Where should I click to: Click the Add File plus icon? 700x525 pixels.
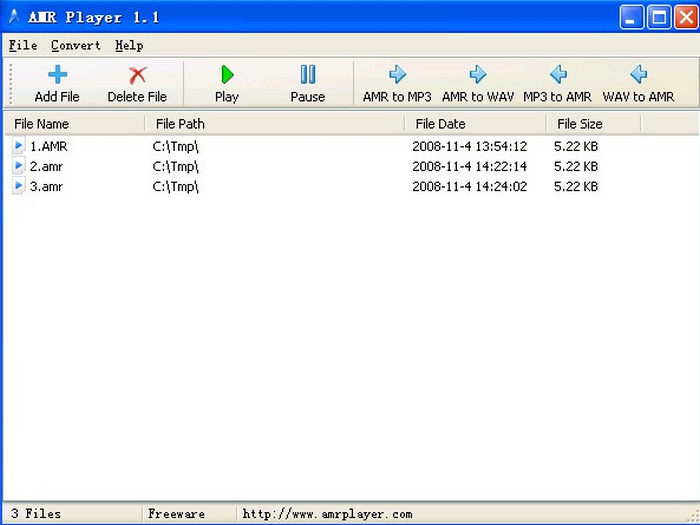(57, 75)
